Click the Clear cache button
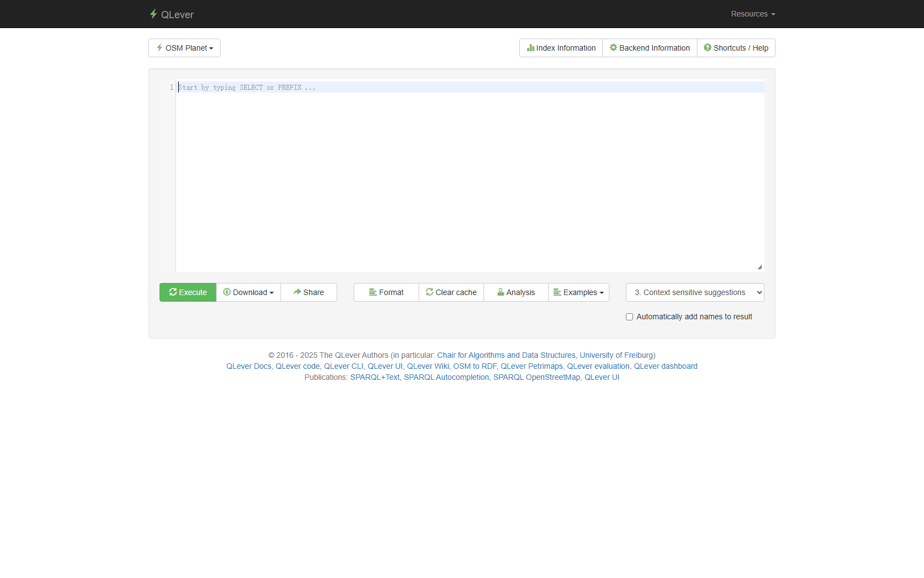 451,292
